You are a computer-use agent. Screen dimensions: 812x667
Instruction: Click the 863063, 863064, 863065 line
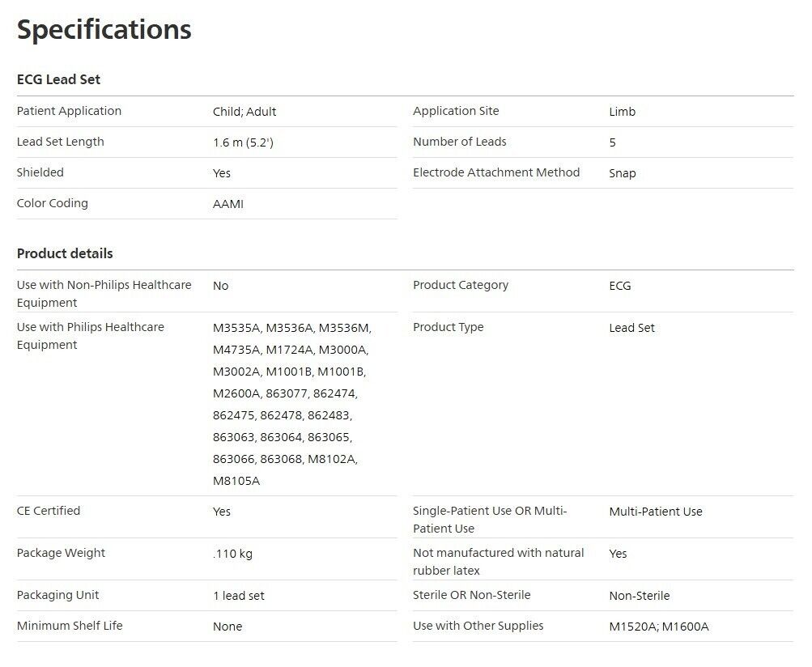click(283, 437)
